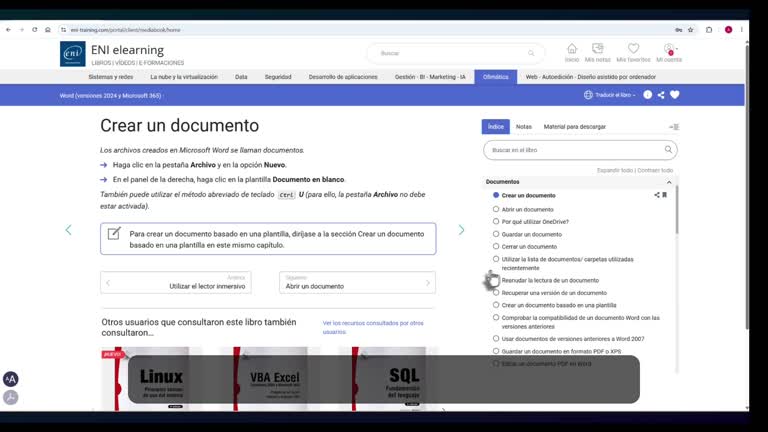The image size is (768, 432).
Task: Open Web - Autoedición - Diseño category
Action: [591, 77]
